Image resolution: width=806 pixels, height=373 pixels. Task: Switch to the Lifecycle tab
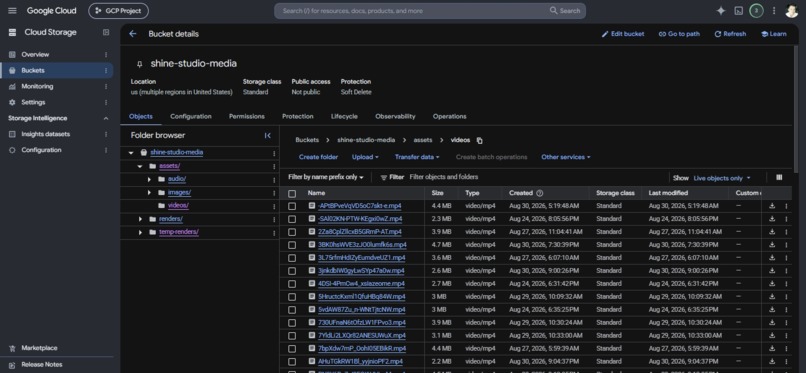click(344, 117)
